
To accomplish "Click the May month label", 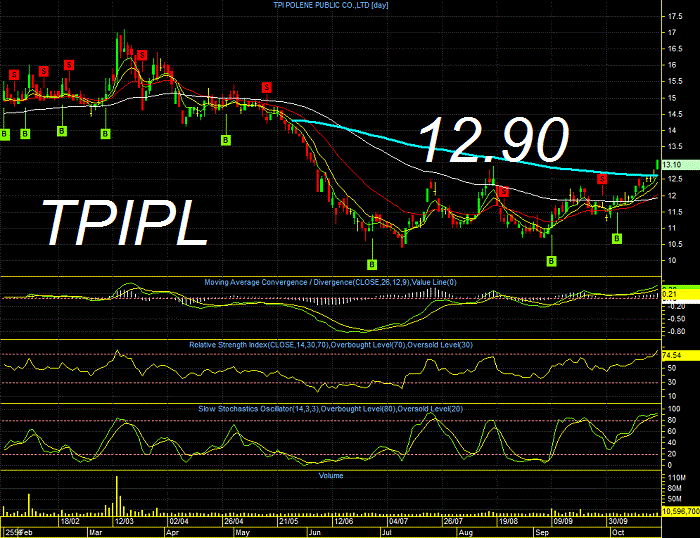I will [x=242, y=533].
